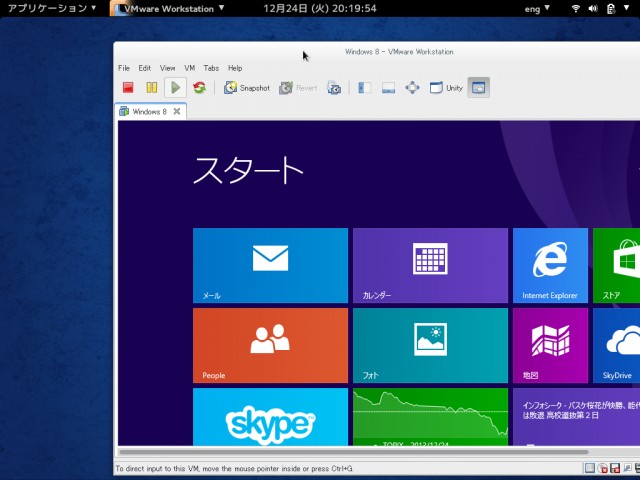Viewport: 640px width, 480px height.
Task: Open the カレンダー (Calendar) tile
Action: 430,265
